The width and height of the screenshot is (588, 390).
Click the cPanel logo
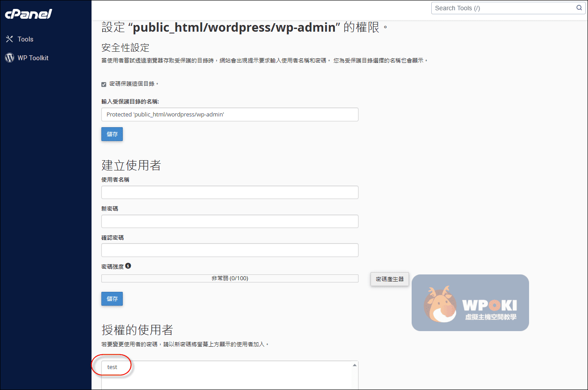(29, 14)
